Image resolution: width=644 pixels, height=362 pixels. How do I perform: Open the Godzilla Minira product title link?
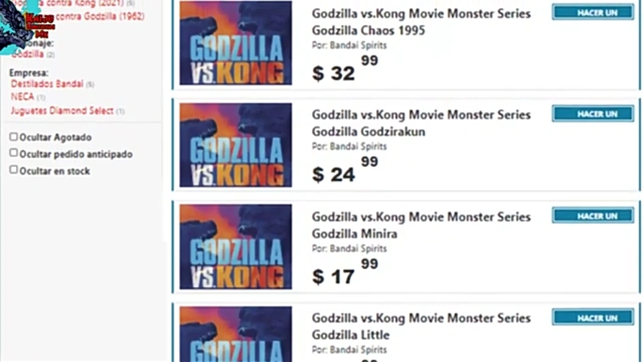[x=421, y=225]
